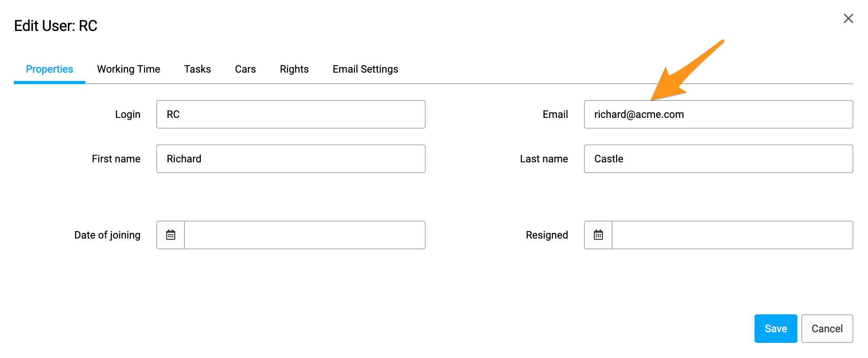The height and width of the screenshot is (358, 868).
Task: Open the Email Settings tab
Action: click(x=365, y=69)
